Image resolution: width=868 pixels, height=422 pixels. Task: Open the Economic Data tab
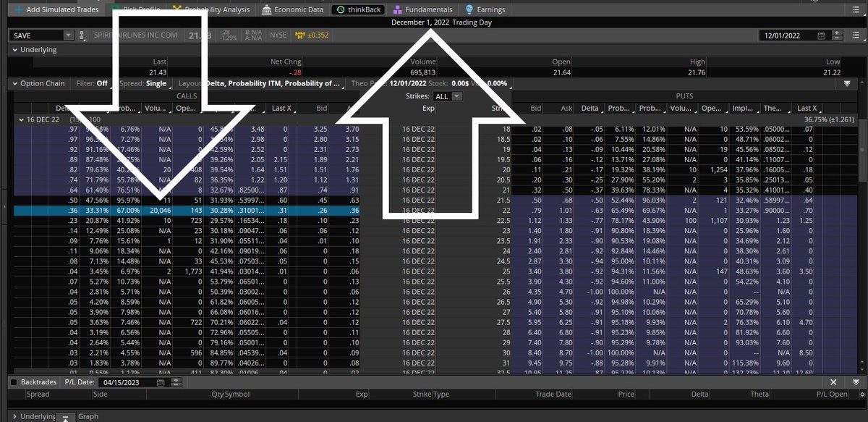(293, 9)
